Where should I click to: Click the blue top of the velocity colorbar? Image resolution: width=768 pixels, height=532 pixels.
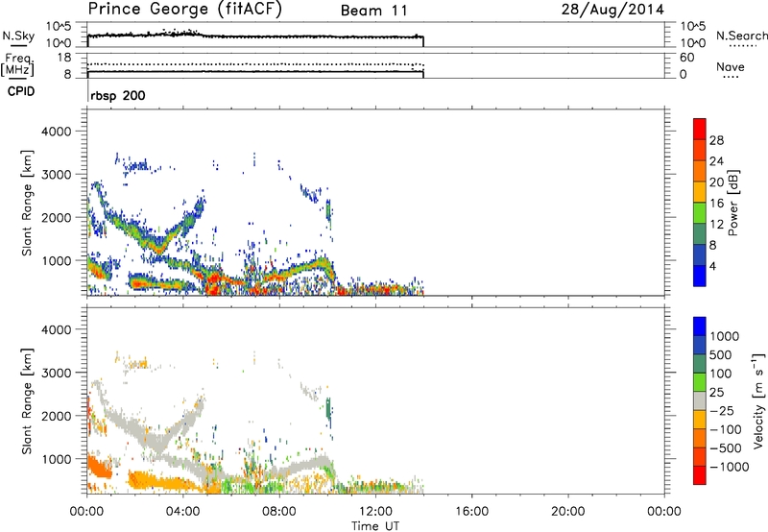pyautogui.click(x=700, y=326)
